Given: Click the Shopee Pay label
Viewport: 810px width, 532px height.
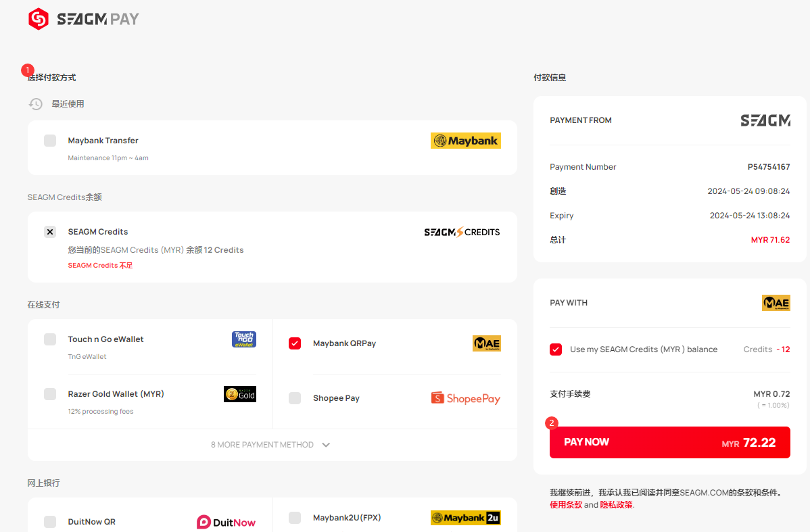Looking at the screenshot, I should [336, 398].
